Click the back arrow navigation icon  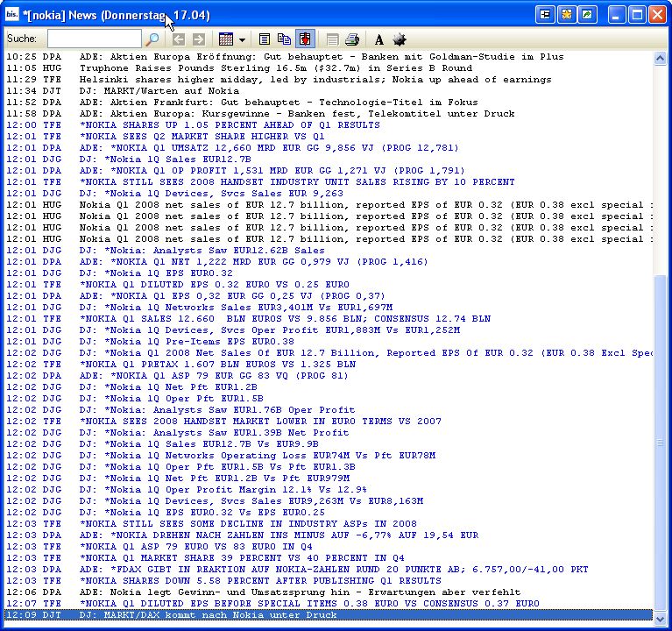coord(179,39)
